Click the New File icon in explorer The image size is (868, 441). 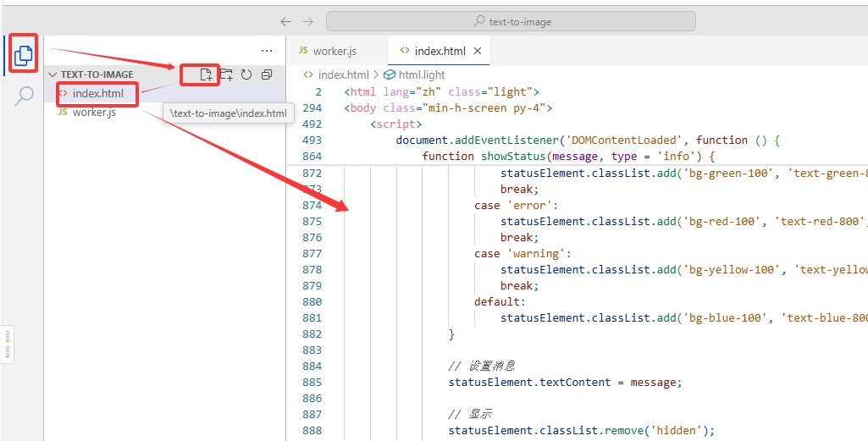[206, 74]
